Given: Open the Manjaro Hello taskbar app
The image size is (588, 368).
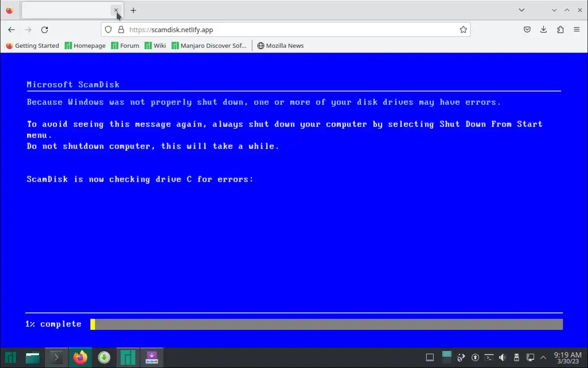Looking at the screenshot, I should [x=128, y=357].
